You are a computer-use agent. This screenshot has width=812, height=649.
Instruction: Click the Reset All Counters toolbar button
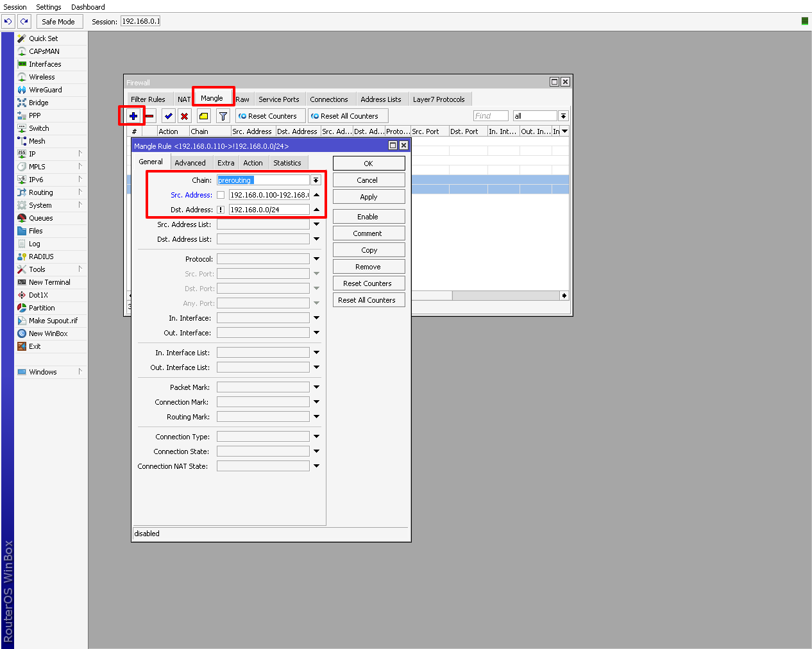(348, 116)
